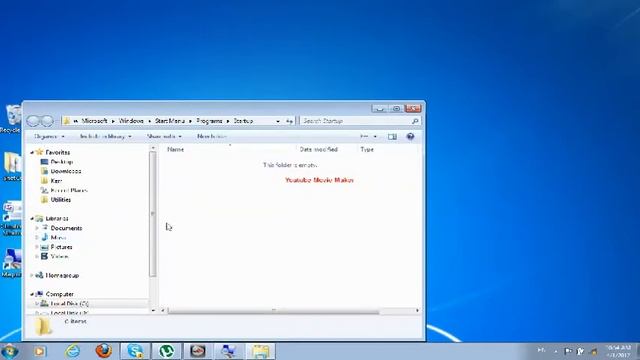640x360 pixels.
Task: Launch Windows Media Player from taskbar
Action: tap(40, 351)
